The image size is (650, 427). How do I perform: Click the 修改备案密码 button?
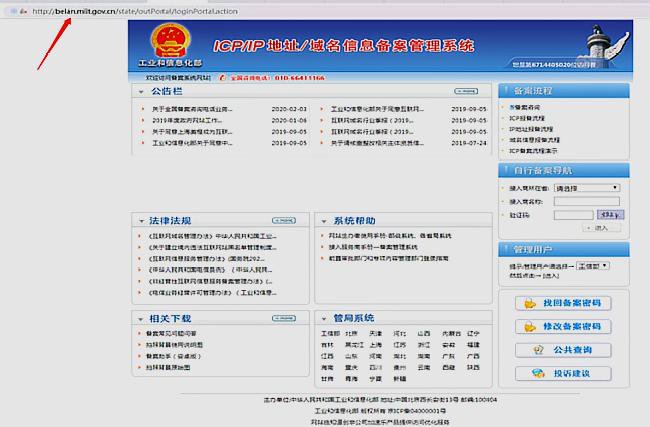tap(563, 327)
